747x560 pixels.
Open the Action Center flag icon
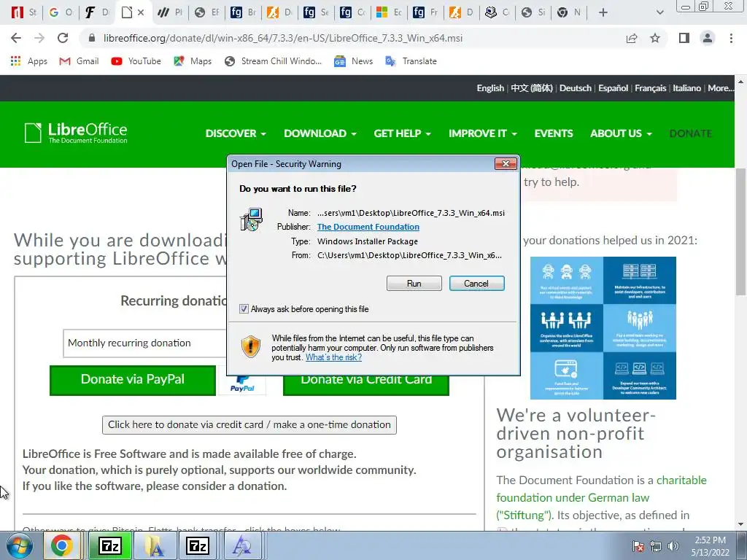click(638, 546)
